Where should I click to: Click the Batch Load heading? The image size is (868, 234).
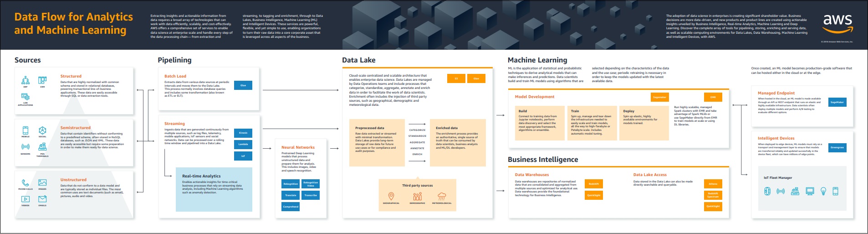click(x=175, y=76)
